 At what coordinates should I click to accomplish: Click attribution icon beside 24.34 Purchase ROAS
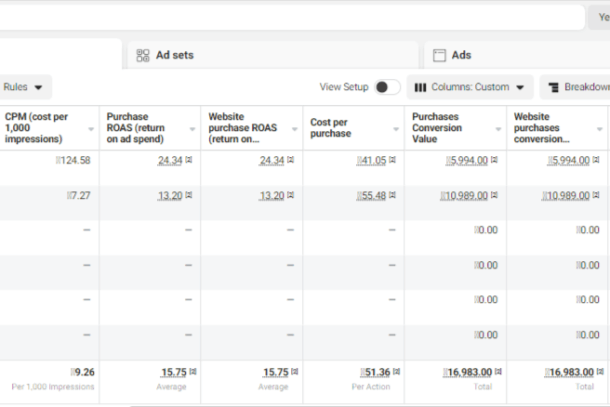[x=190, y=161]
